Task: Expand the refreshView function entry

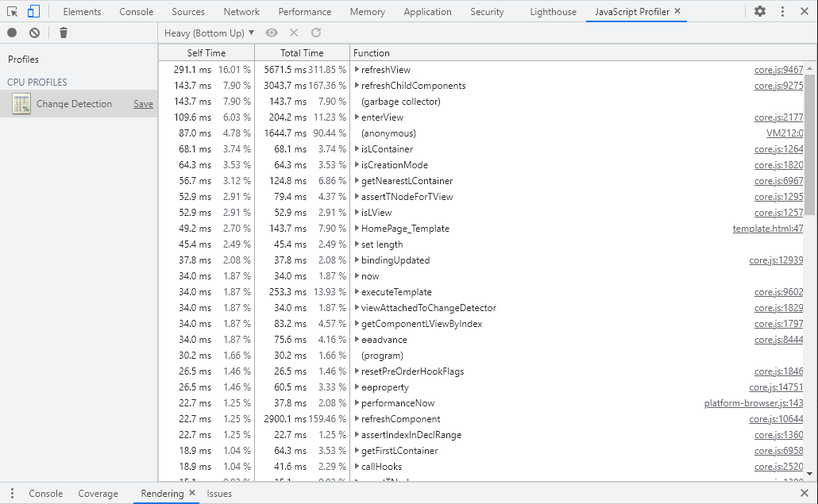Action: [x=357, y=69]
